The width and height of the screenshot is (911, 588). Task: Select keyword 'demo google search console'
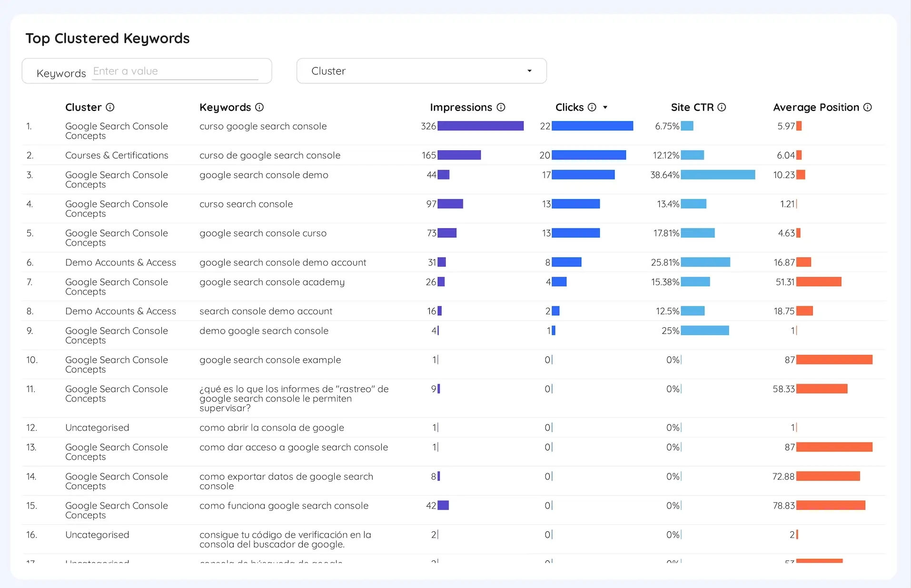264,331
